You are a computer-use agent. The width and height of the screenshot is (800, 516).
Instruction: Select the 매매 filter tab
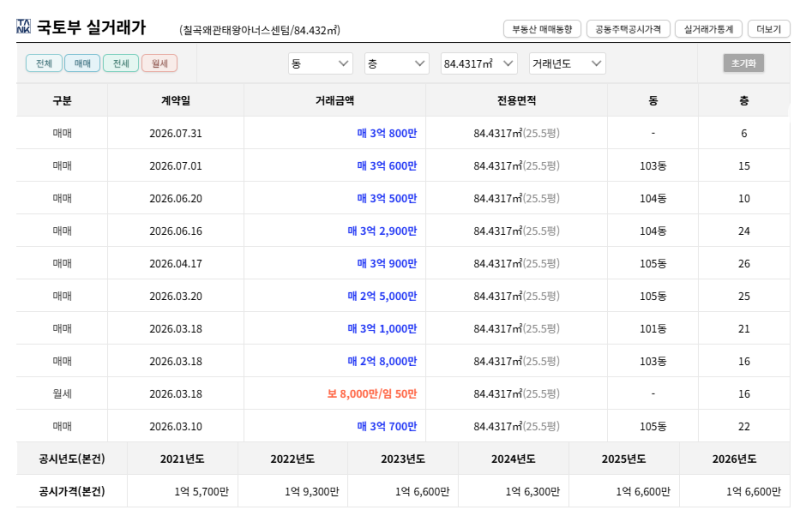tap(82, 63)
